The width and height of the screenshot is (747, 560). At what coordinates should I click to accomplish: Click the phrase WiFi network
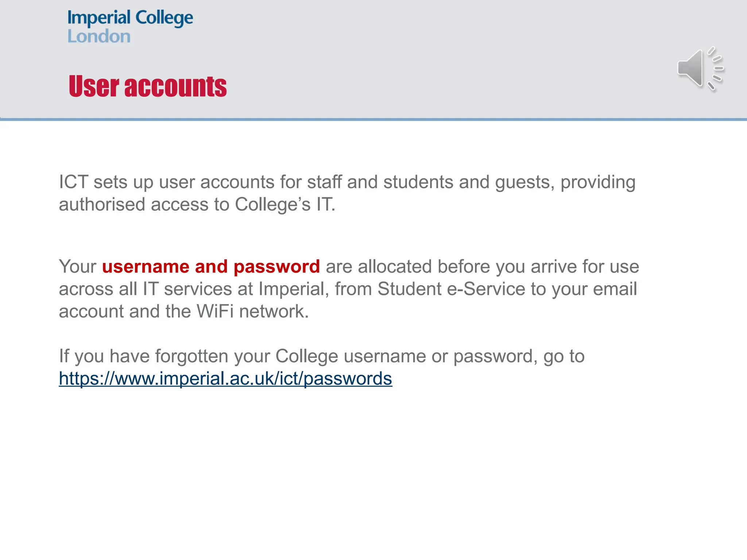pyautogui.click(x=252, y=311)
